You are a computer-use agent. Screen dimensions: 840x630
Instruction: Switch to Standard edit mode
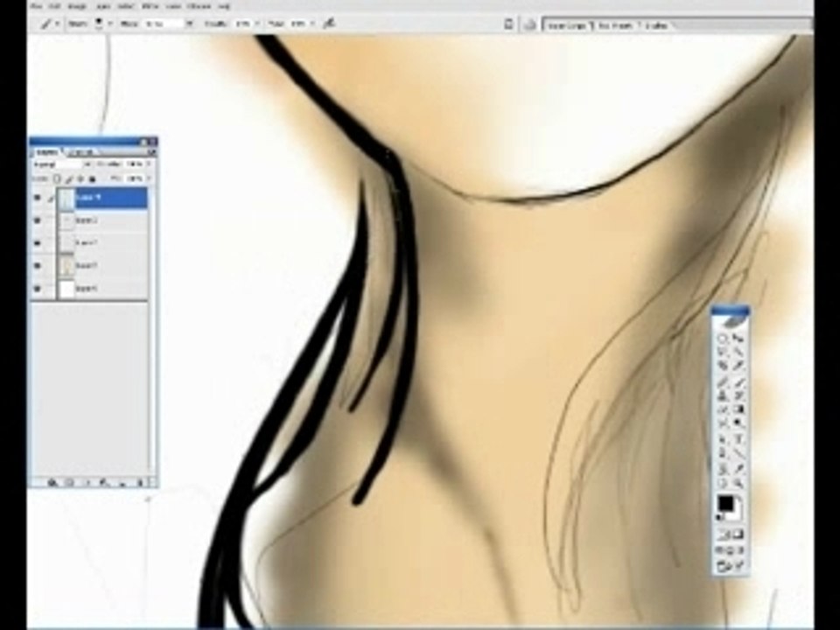[x=724, y=535]
